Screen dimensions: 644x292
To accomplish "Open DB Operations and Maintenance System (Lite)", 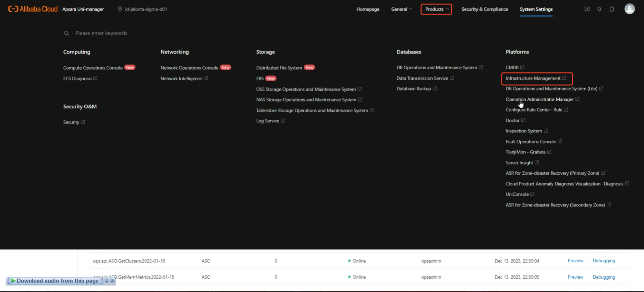I will (551, 88).
